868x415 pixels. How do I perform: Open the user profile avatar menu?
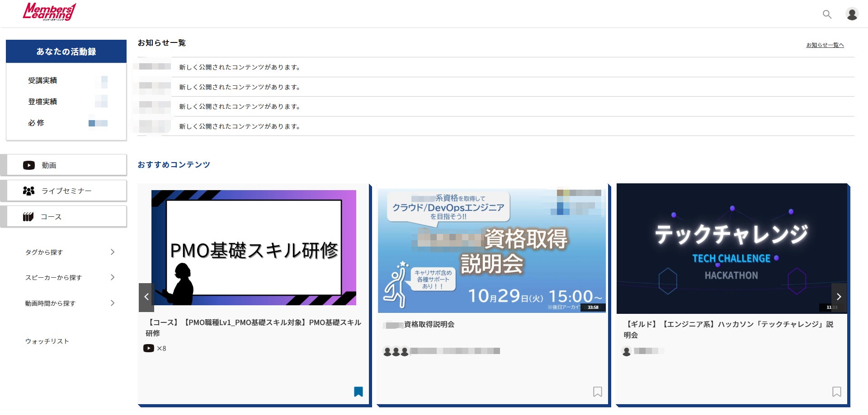pyautogui.click(x=852, y=14)
